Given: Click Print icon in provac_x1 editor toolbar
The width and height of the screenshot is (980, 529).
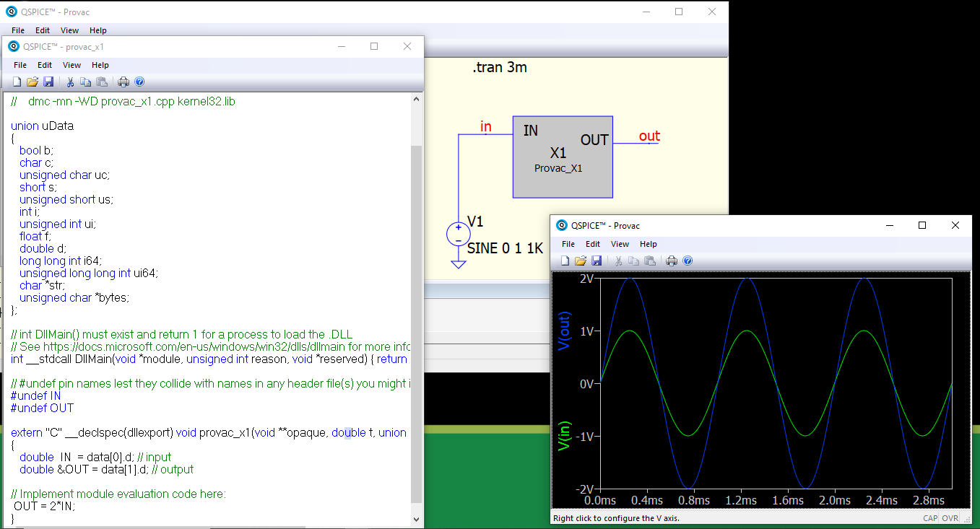Looking at the screenshot, I should coord(123,82).
